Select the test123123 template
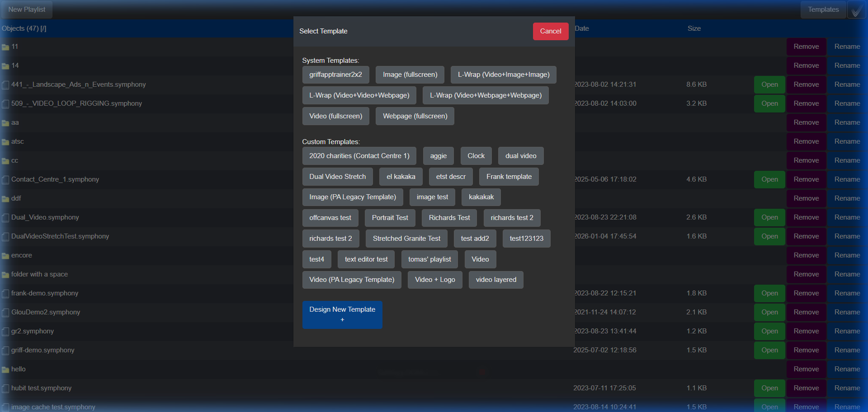Screen dimensions: 868x412 pyautogui.click(x=527, y=239)
